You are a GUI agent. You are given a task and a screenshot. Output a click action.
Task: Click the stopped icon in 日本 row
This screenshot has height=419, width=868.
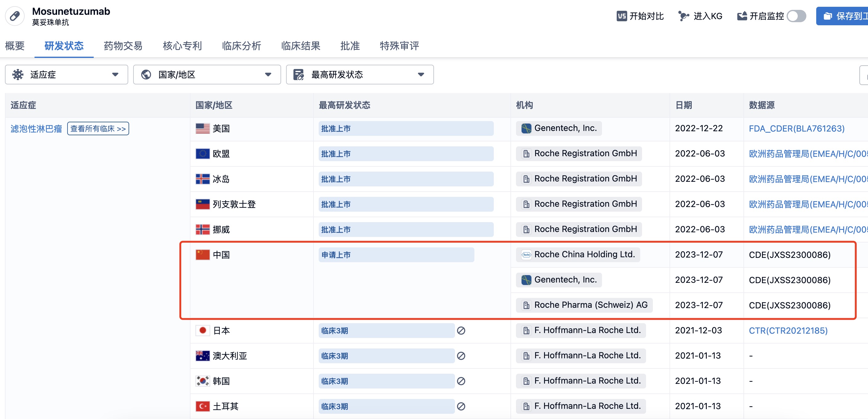click(x=461, y=331)
